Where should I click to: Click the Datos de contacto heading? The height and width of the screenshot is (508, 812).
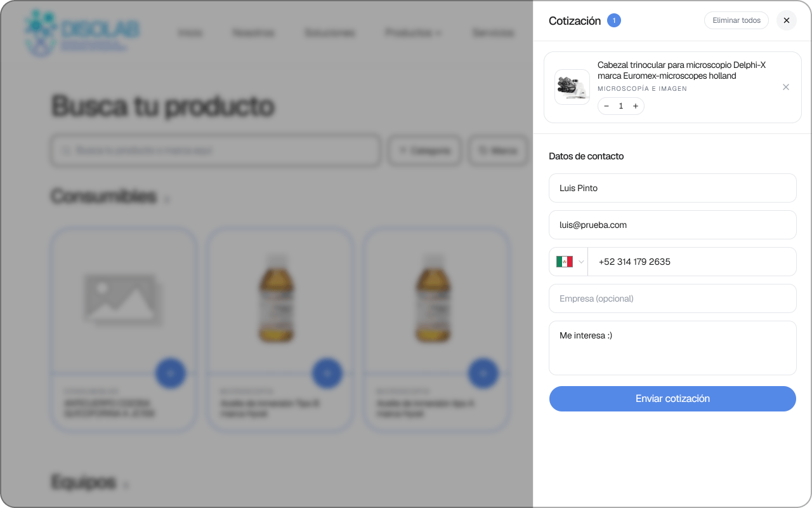point(586,156)
